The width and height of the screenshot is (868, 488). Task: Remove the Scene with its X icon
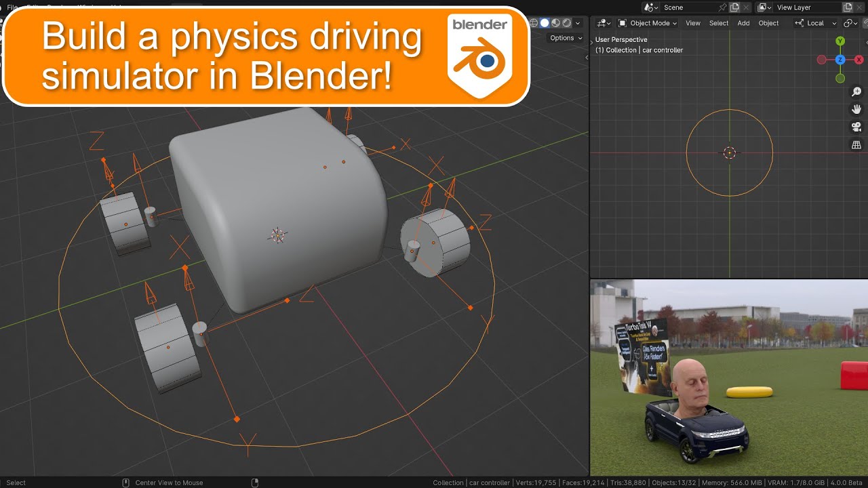point(747,7)
